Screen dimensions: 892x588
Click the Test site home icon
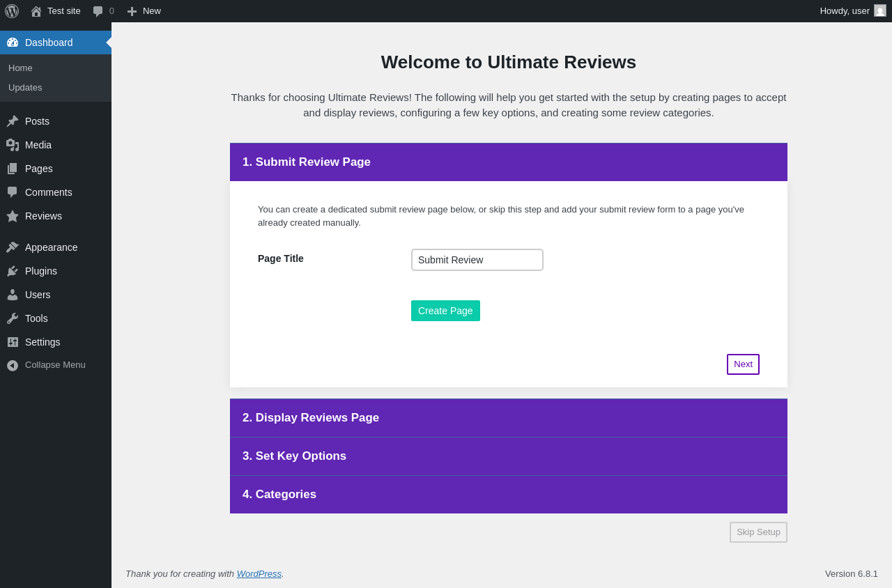36,11
